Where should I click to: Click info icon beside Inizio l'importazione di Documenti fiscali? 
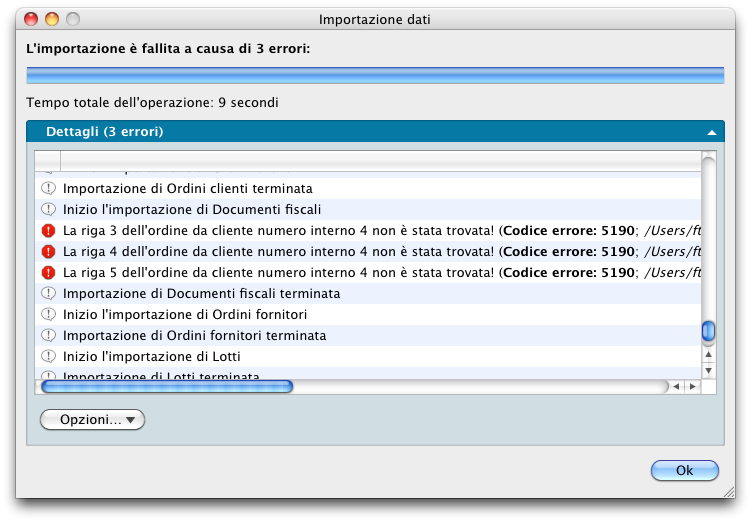click(48, 210)
